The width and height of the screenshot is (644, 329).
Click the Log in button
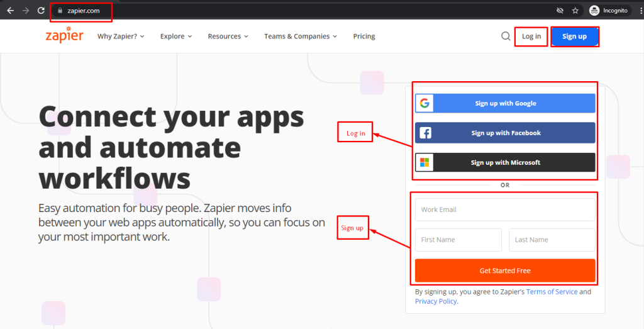[x=531, y=36]
